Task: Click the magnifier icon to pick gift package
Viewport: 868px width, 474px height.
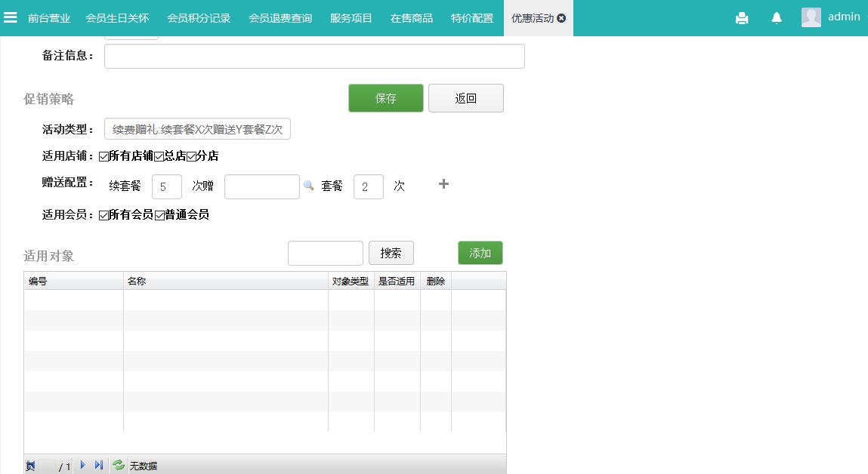Action: tap(308, 186)
